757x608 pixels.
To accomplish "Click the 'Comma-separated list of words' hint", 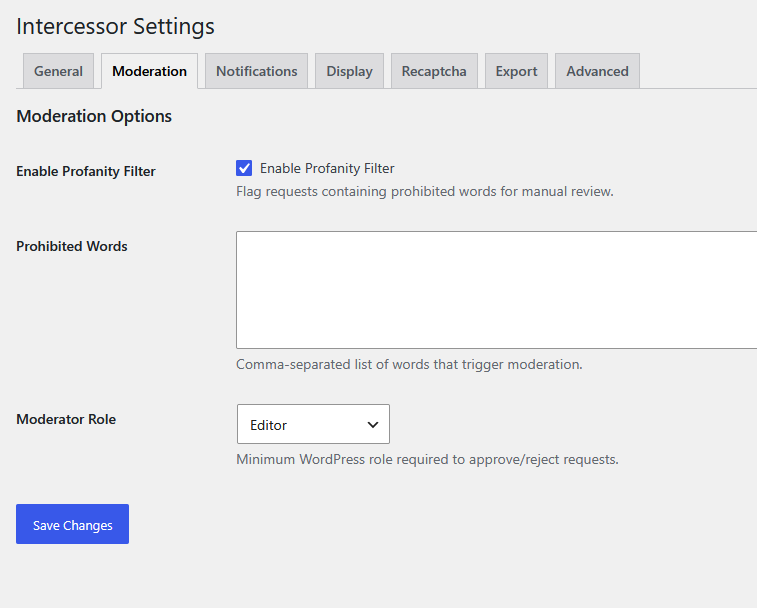I will (409, 364).
